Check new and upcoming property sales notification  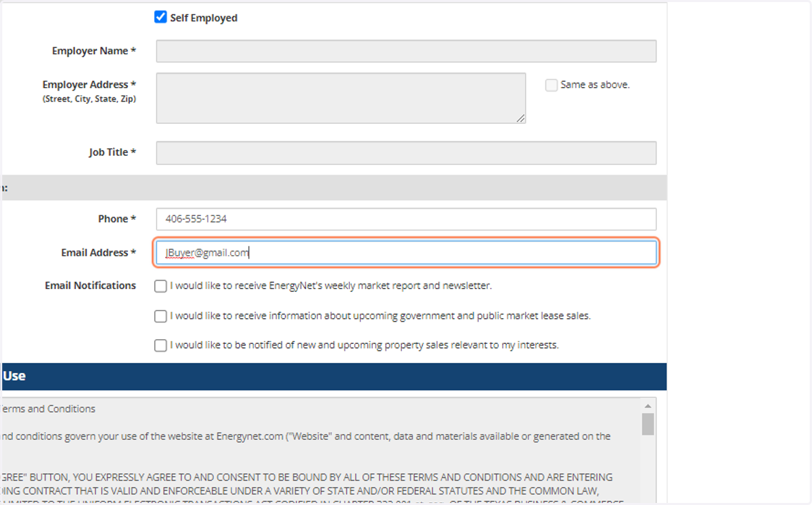[x=160, y=346]
